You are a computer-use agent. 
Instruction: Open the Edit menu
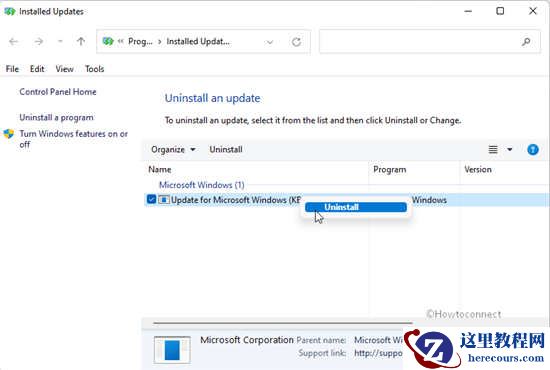[x=37, y=69]
